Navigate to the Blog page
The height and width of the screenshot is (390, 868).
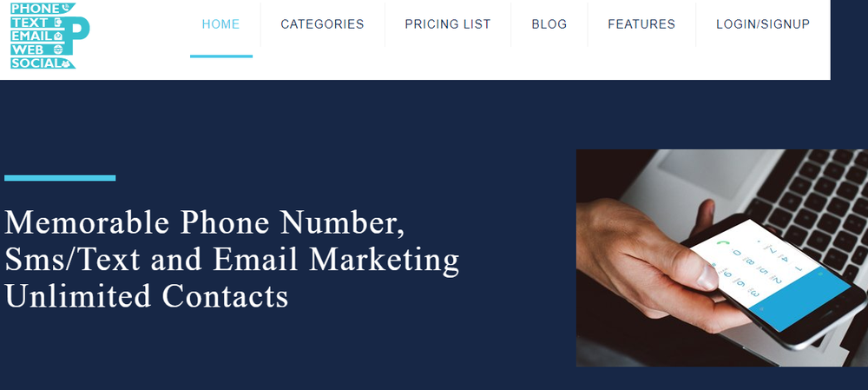point(549,24)
